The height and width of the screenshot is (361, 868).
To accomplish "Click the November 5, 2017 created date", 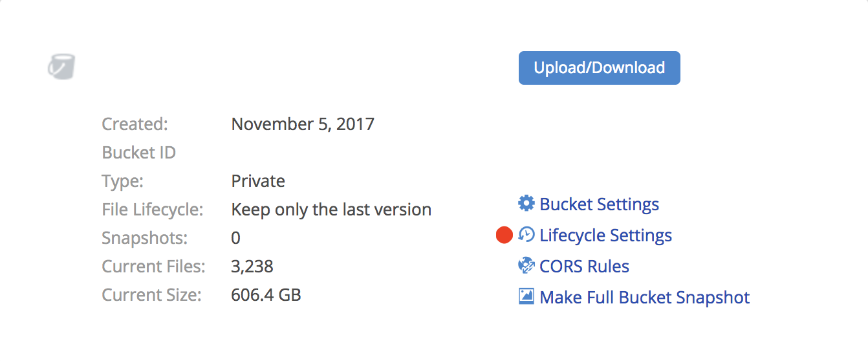I will click(x=303, y=124).
